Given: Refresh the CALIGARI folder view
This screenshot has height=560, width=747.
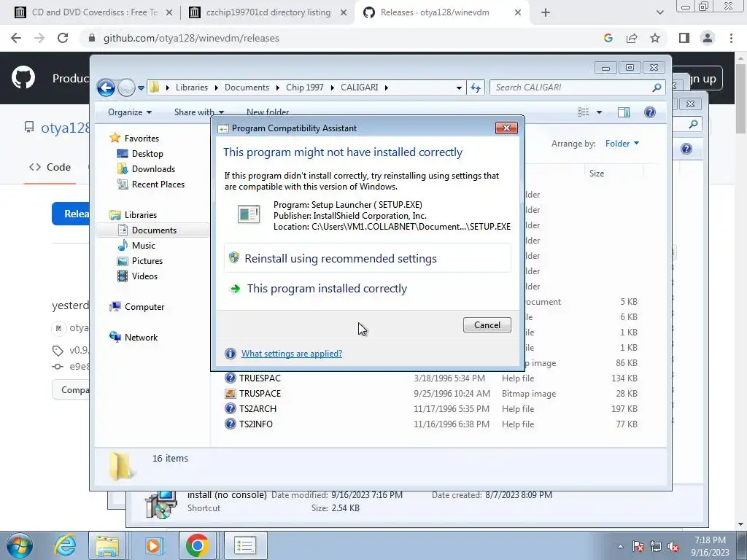Looking at the screenshot, I should click(476, 87).
